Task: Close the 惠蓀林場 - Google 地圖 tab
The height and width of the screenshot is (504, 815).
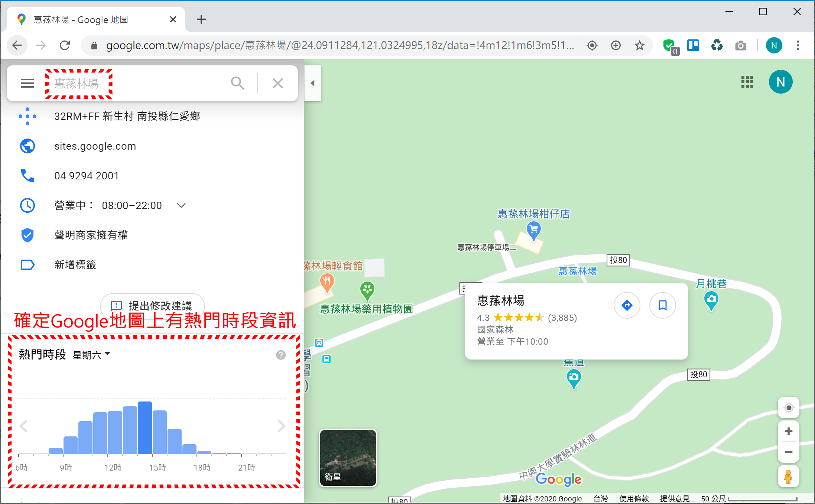Action: 173,19
